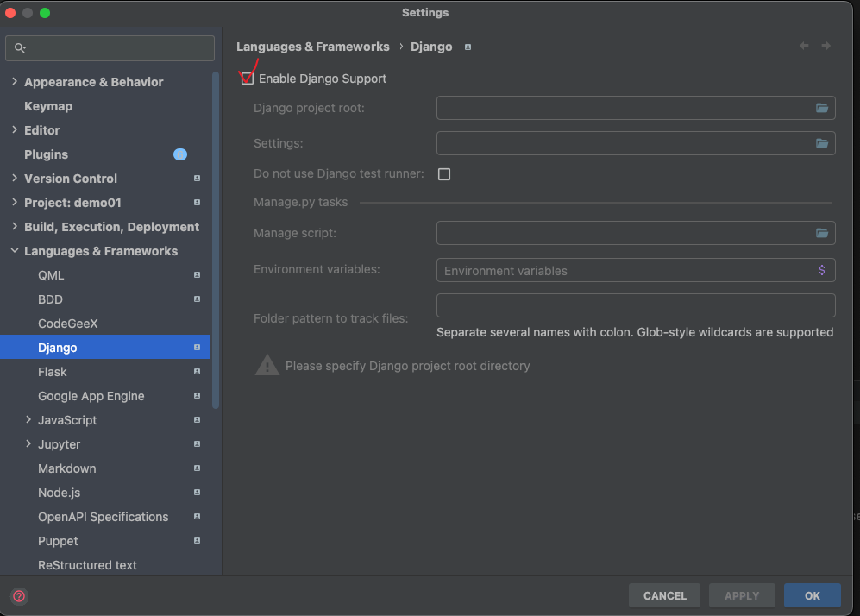Insert macro in Environment variables field
This screenshot has height=616, width=860.
point(821,270)
